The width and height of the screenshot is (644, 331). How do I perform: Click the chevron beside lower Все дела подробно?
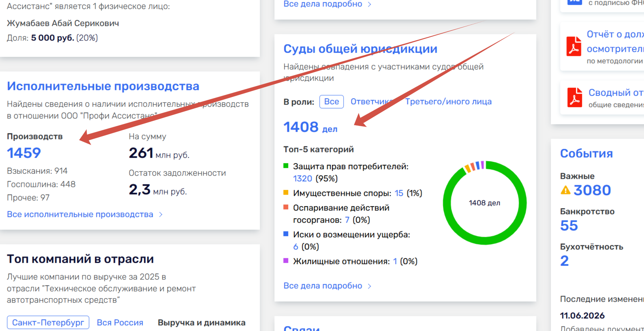pyautogui.click(x=369, y=286)
